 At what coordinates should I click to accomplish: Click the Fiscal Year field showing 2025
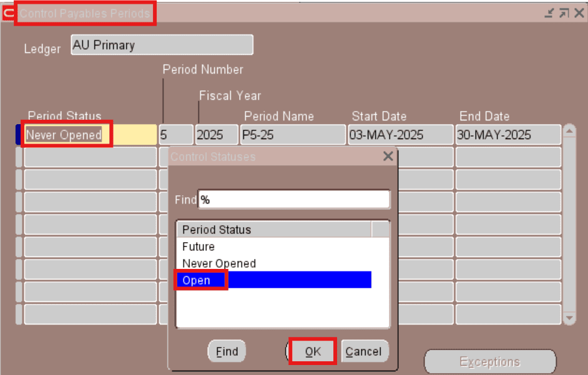point(217,135)
